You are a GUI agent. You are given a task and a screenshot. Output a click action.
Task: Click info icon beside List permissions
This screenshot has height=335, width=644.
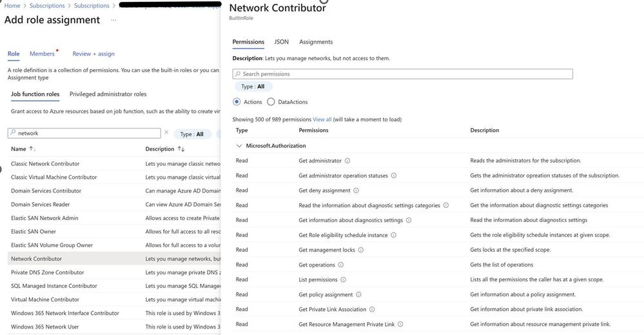click(344, 279)
